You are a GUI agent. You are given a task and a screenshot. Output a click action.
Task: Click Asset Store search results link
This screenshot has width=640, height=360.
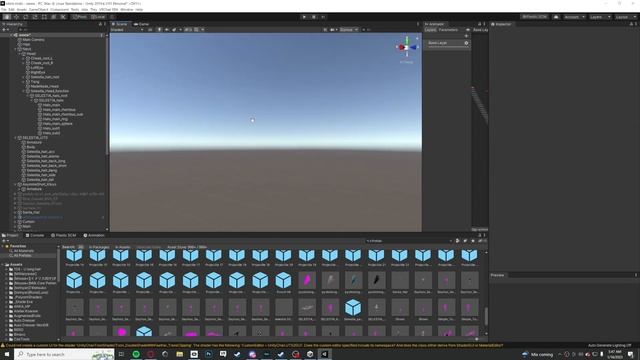tap(187, 247)
